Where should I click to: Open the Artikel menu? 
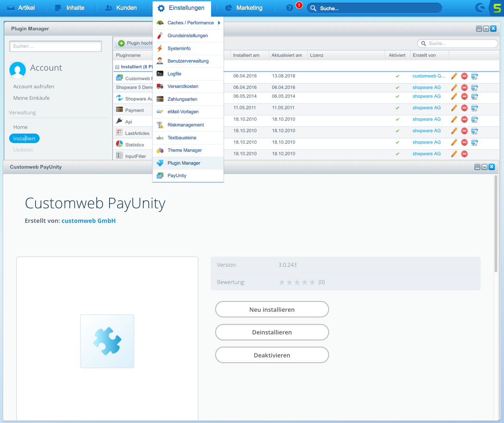[x=21, y=8]
